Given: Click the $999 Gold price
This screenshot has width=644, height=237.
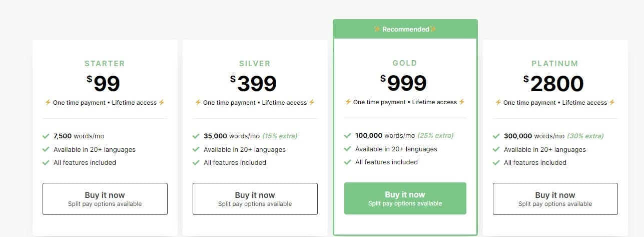Looking at the screenshot, I should click(x=404, y=83).
